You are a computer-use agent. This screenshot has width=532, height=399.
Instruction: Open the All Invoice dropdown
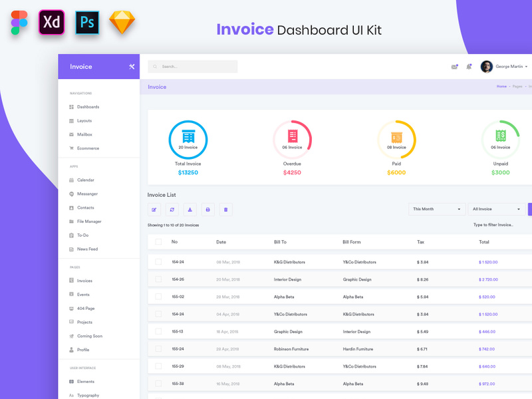click(x=496, y=209)
